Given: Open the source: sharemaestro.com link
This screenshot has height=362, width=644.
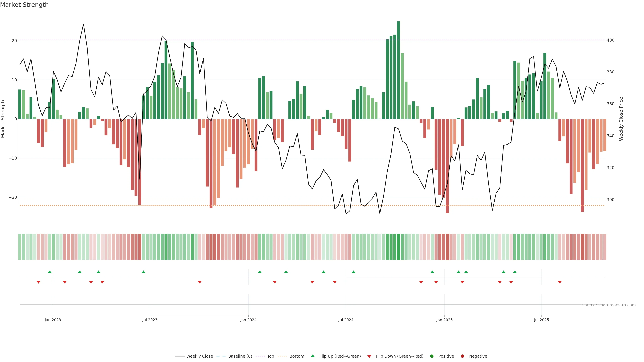Looking at the screenshot, I should (x=609, y=305).
